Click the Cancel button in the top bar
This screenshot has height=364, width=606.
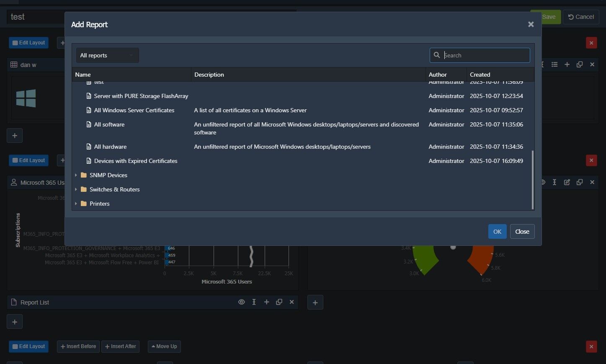[581, 17]
